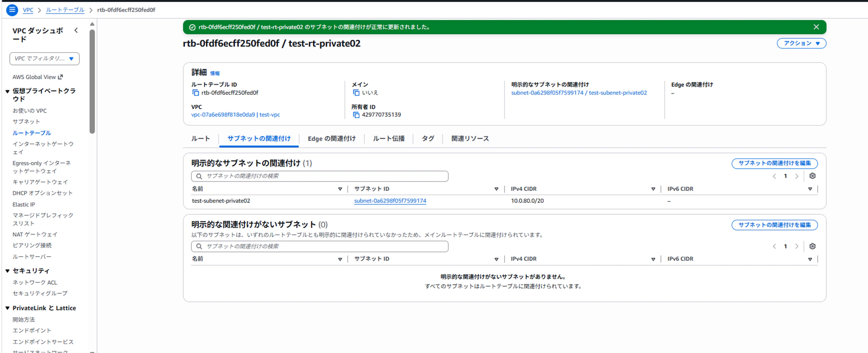
Task: Open the タグ tab
Action: (x=428, y=139)
